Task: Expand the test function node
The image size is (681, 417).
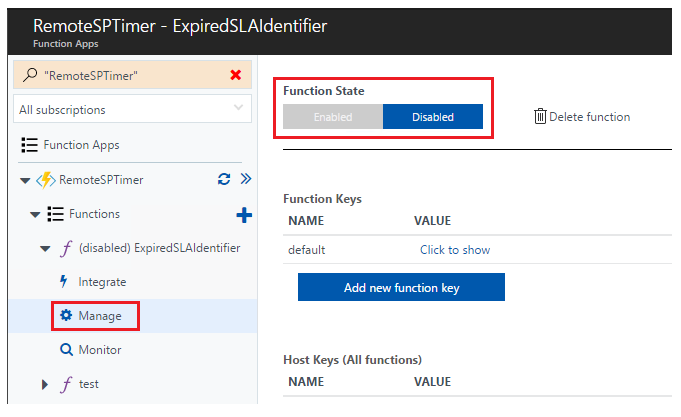Action: (44, 384)
